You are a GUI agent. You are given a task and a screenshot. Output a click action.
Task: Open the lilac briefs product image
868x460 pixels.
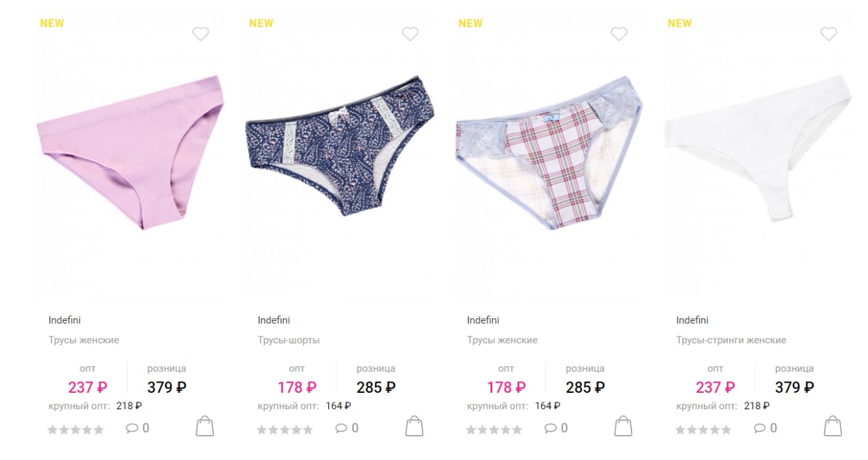130,153
